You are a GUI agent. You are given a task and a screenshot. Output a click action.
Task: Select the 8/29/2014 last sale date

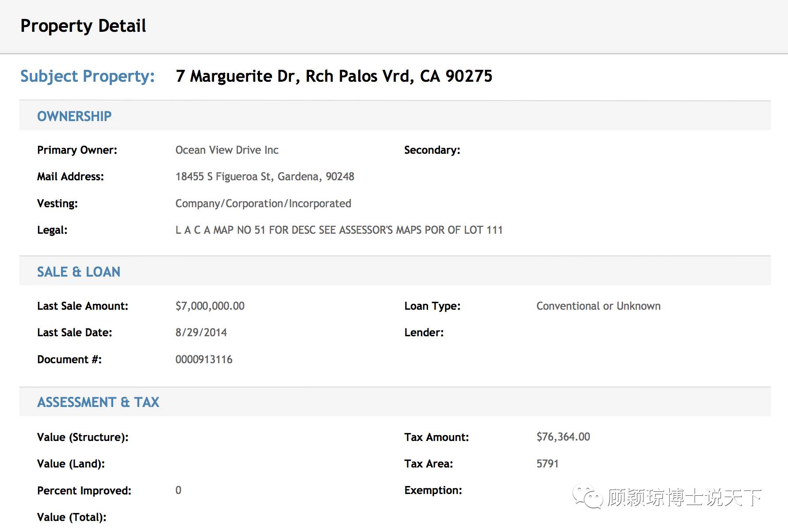[x=201, y=333]
